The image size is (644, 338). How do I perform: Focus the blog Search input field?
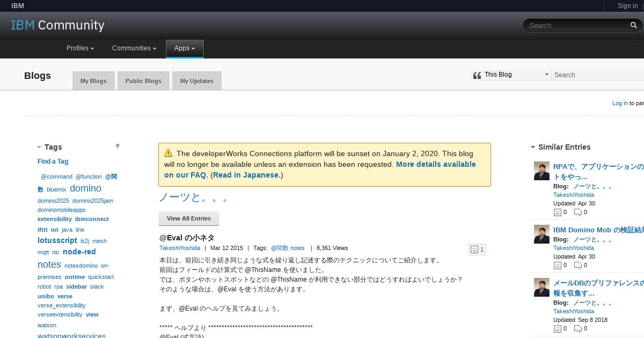[x=598, y=75]
